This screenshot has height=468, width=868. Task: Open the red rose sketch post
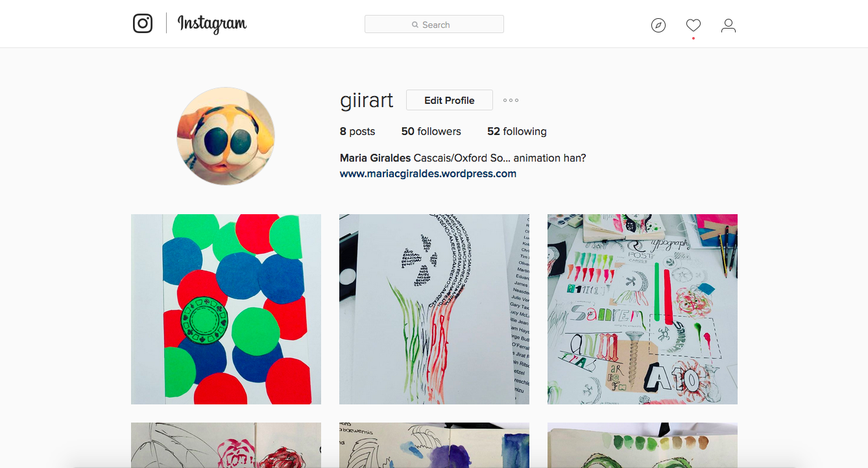(x=226, y=445)
